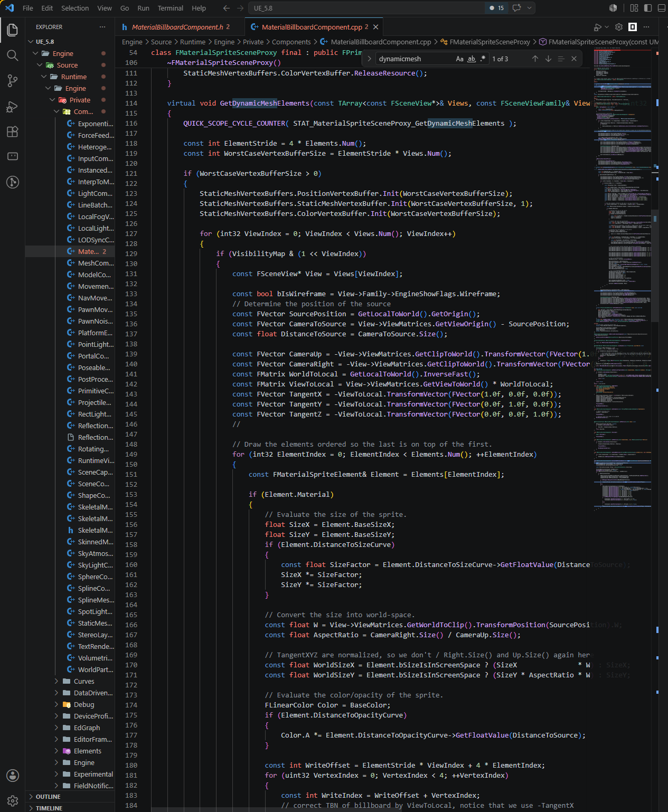Open the Help menu
This screenshot has width=668, height=812.
[199, 8]
